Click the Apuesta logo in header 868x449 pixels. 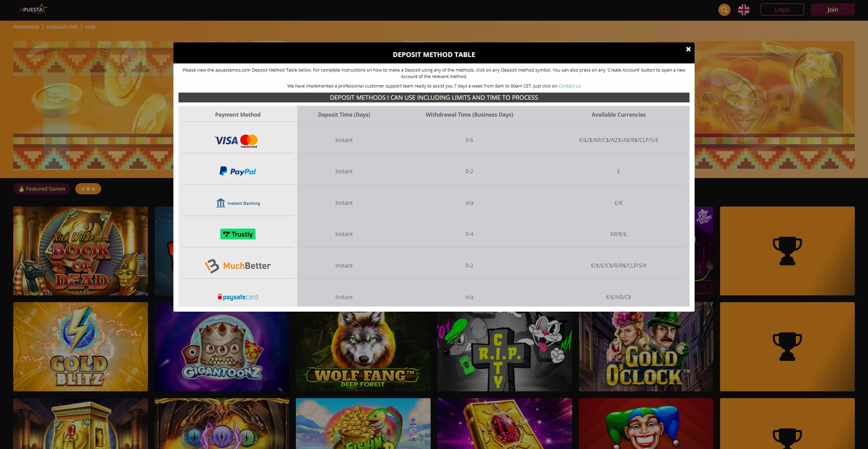coord(33,9)
